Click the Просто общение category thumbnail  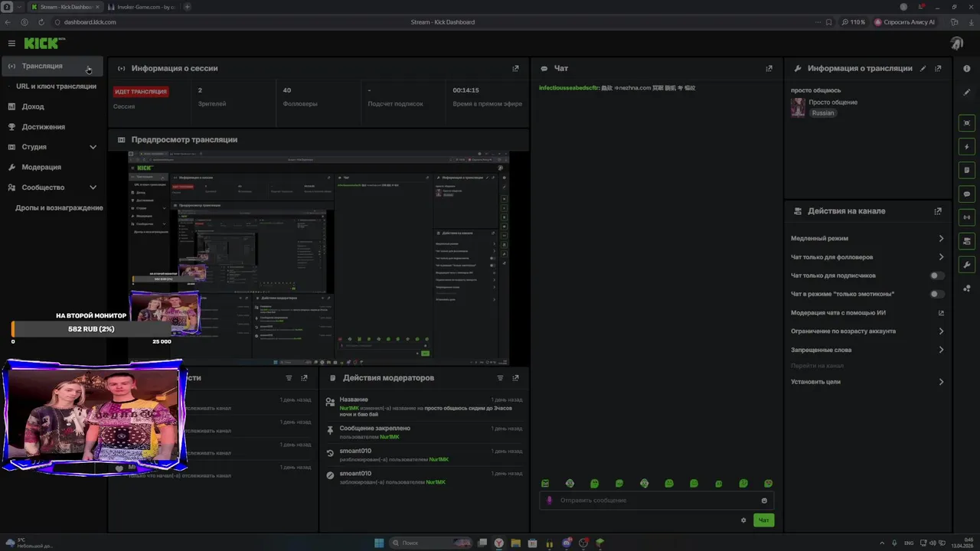(x=798, y=107)
